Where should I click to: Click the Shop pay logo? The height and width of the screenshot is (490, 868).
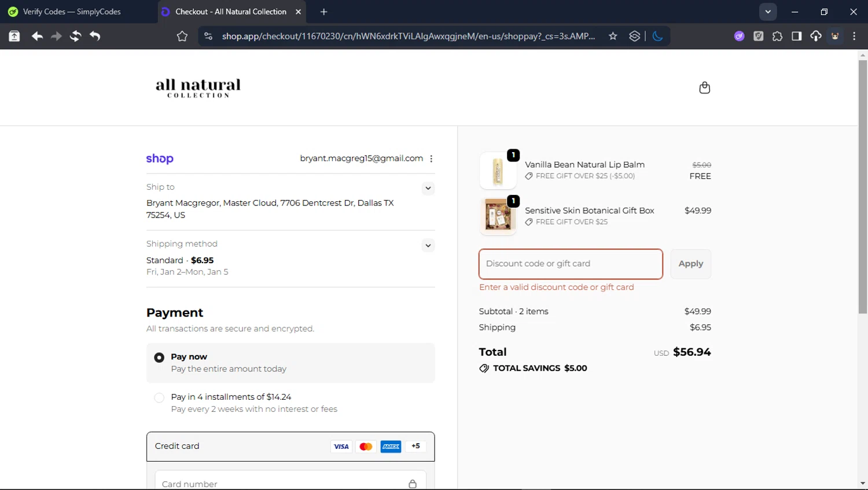[x=160, y=159]
